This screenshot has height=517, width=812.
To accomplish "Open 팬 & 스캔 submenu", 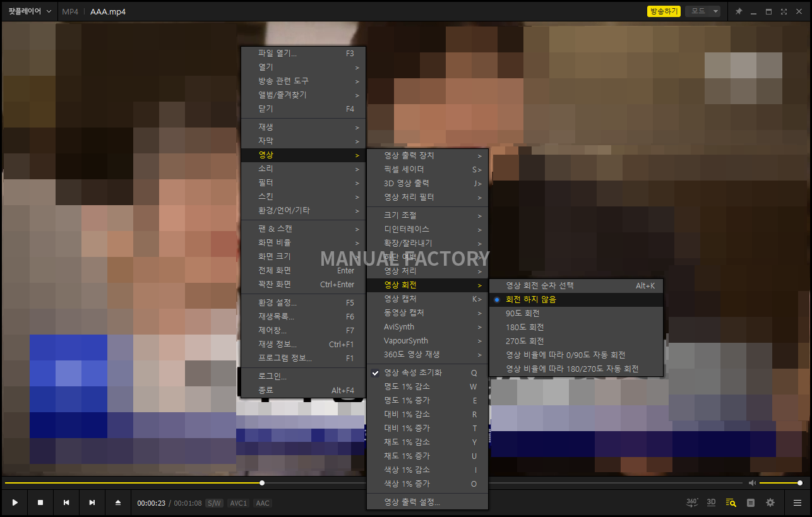I will point(303,229).
